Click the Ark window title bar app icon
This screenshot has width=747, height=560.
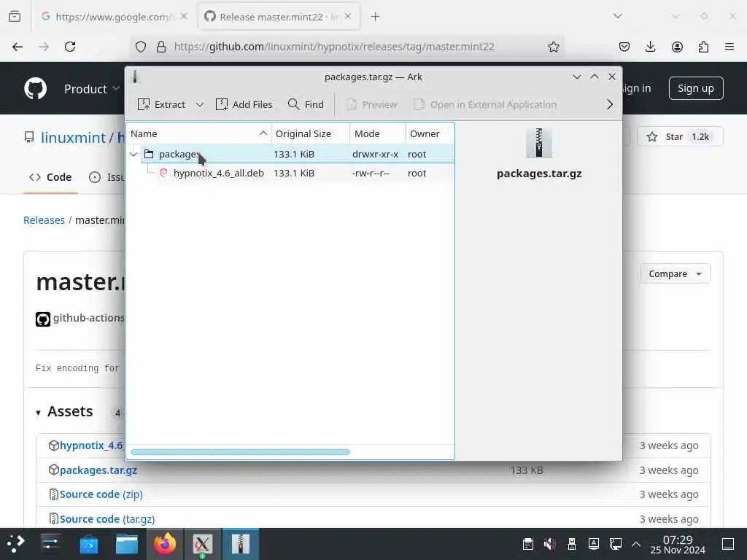coord(135,77)
